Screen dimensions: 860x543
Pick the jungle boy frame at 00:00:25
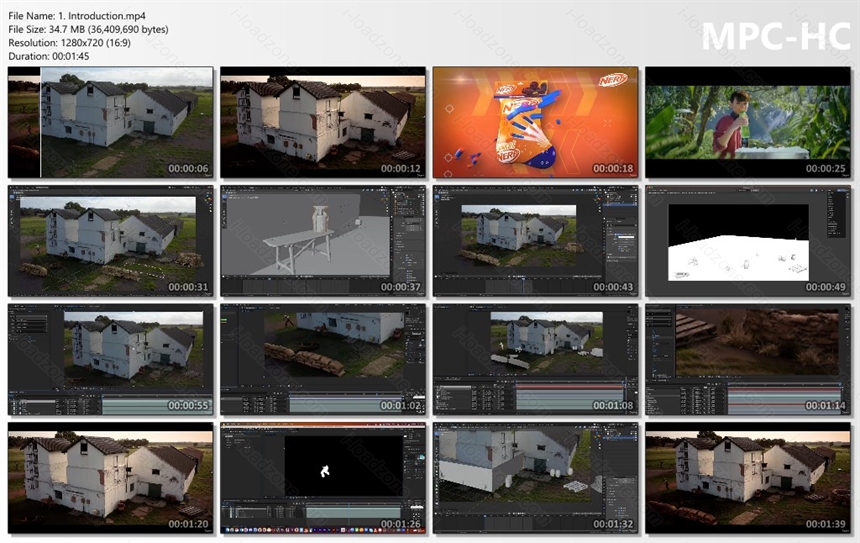click(748, 122)
